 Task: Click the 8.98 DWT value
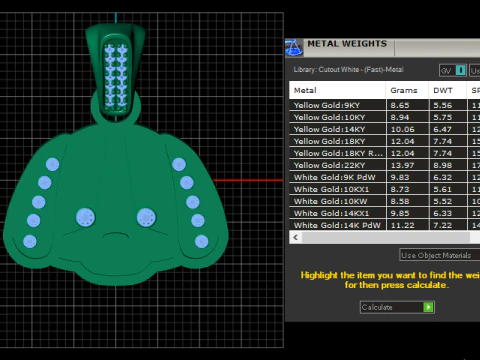click(x=443, y=165)
